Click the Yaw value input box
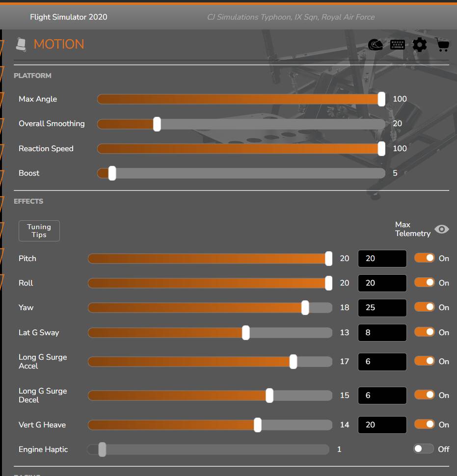 (382, 308)
